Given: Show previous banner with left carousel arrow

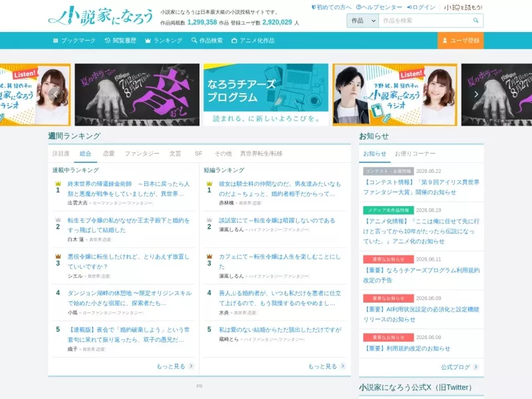Looking at the screenshot, I should (55, 94).
